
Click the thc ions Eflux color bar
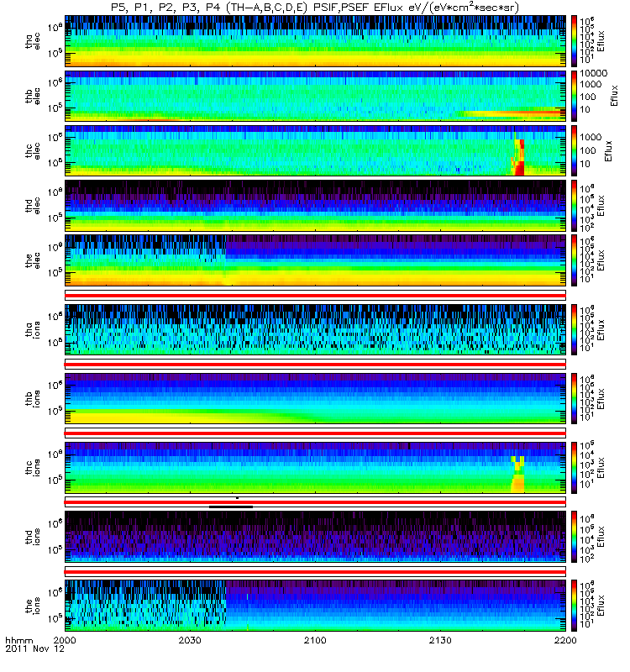click(574, 468)
